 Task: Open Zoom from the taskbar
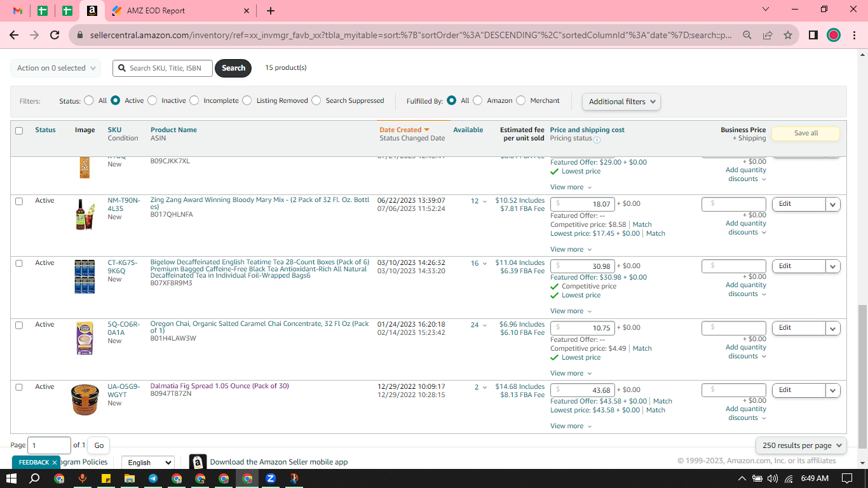[270, 478]
